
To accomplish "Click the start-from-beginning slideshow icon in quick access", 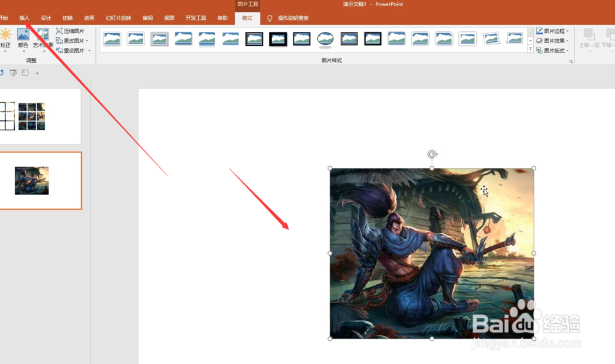I will coord(14,73).
